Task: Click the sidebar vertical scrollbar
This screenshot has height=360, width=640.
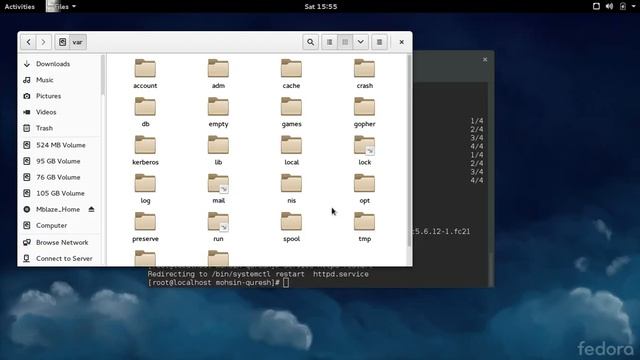Action: [x=102, y=76]
